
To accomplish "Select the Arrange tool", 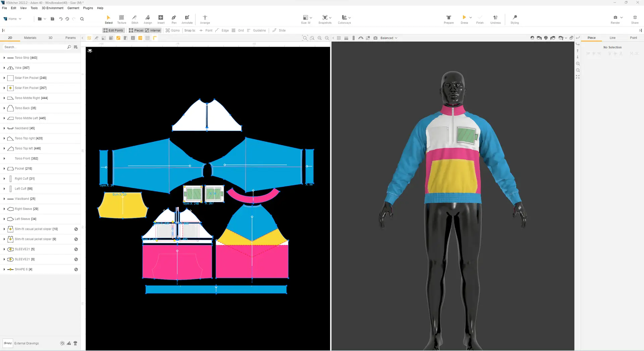I will [205, 19].
